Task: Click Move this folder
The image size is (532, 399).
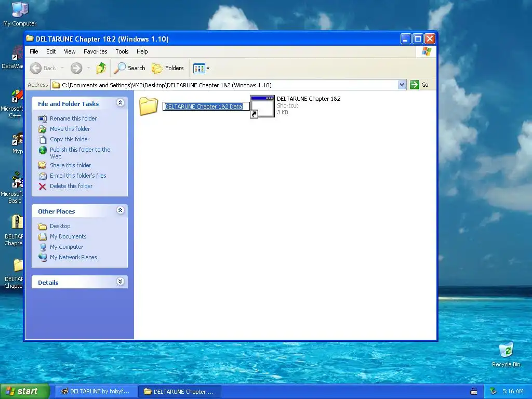Action: tap(70, 129)
